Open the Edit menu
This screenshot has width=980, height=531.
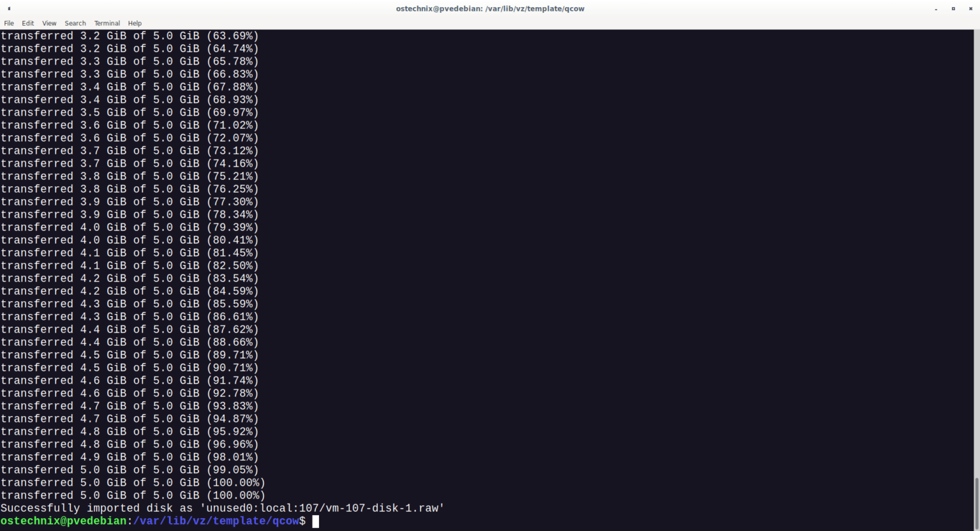[x=27, y=23]
